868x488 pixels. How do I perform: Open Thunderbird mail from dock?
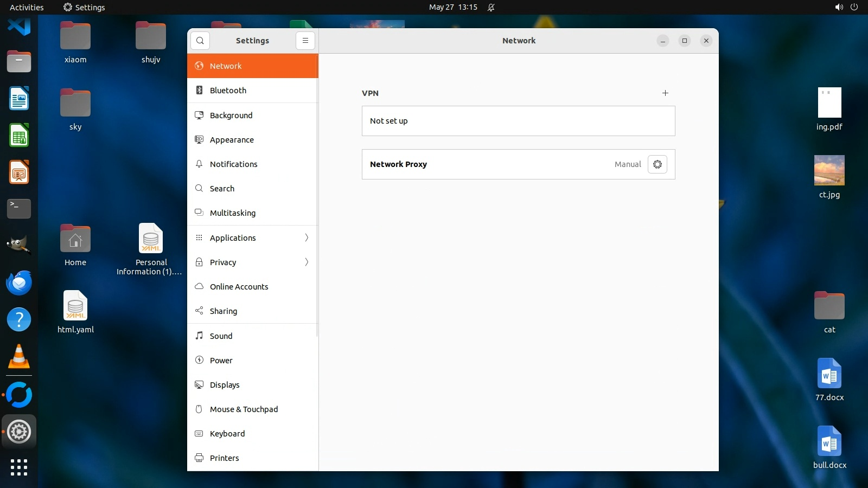[19, 282]
